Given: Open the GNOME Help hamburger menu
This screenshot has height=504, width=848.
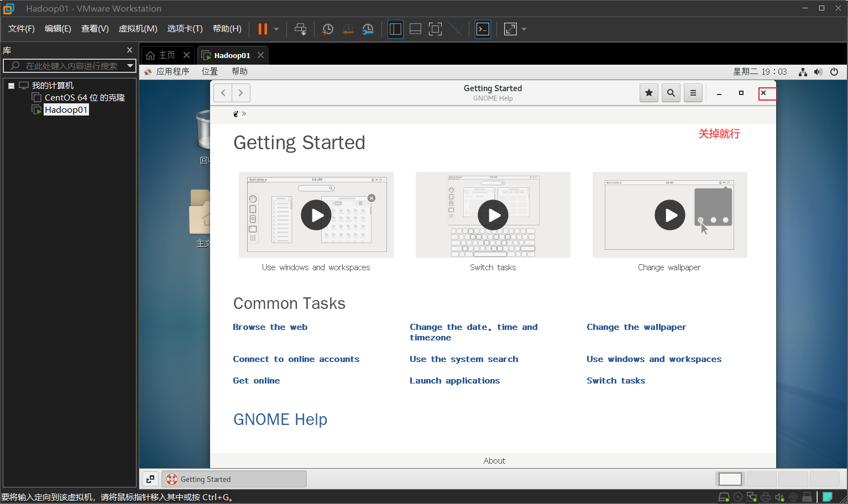Looking at the screenshot, I should [693, 93].
